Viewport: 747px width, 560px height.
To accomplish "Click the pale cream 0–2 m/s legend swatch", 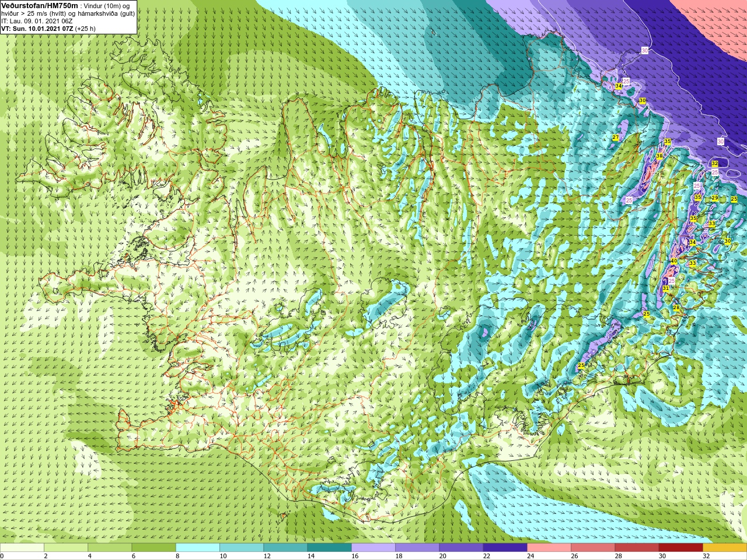I will [x=22, y=548].
